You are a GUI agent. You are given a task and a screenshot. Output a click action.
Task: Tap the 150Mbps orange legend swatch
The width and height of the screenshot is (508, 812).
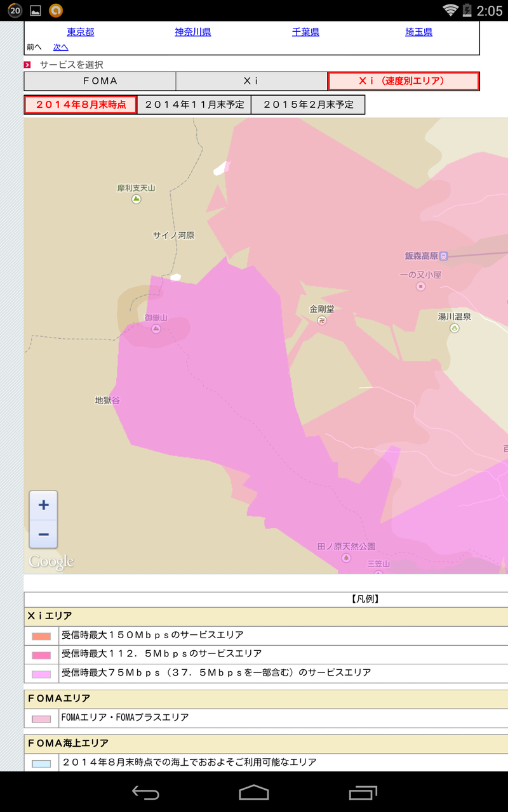[41, 636]
